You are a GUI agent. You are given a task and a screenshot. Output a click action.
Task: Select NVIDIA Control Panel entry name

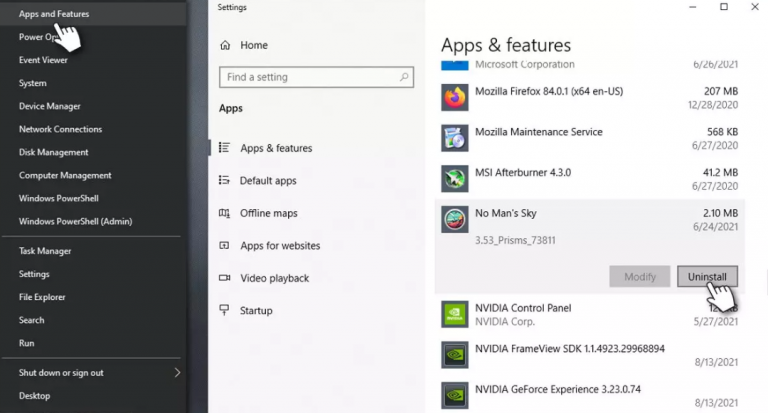pyautogui.click(x=523, y=308)
